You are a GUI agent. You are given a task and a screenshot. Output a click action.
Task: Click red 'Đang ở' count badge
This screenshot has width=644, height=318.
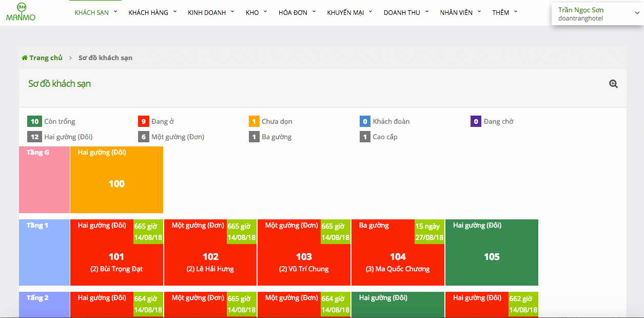144,122
